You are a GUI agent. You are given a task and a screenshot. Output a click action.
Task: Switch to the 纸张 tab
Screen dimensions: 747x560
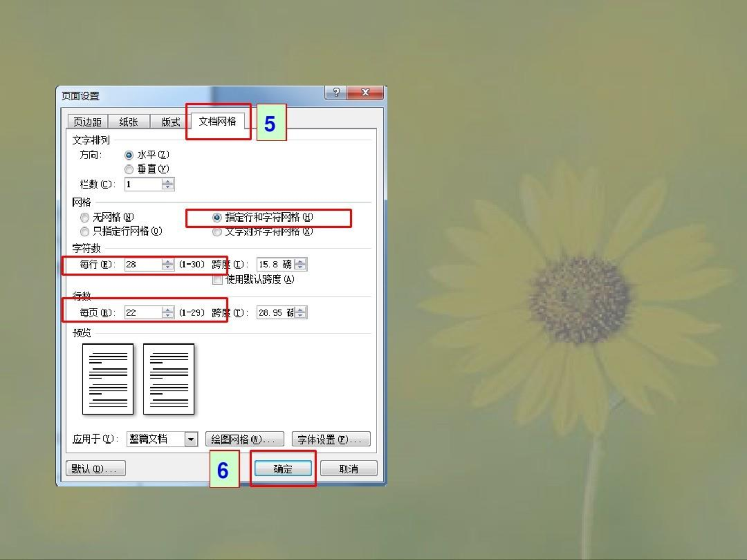pyautogui.click(x=129, y=122)
